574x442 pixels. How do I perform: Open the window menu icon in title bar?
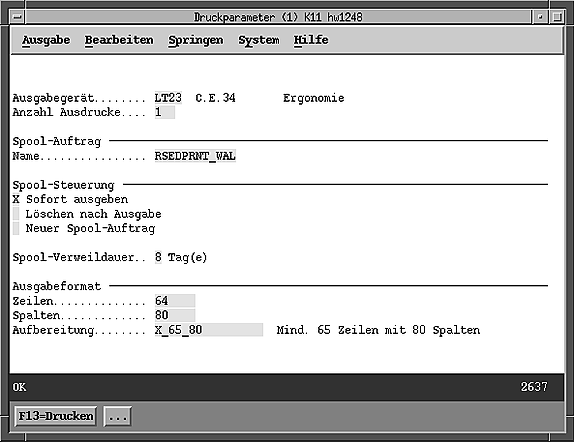pos(17,17)
